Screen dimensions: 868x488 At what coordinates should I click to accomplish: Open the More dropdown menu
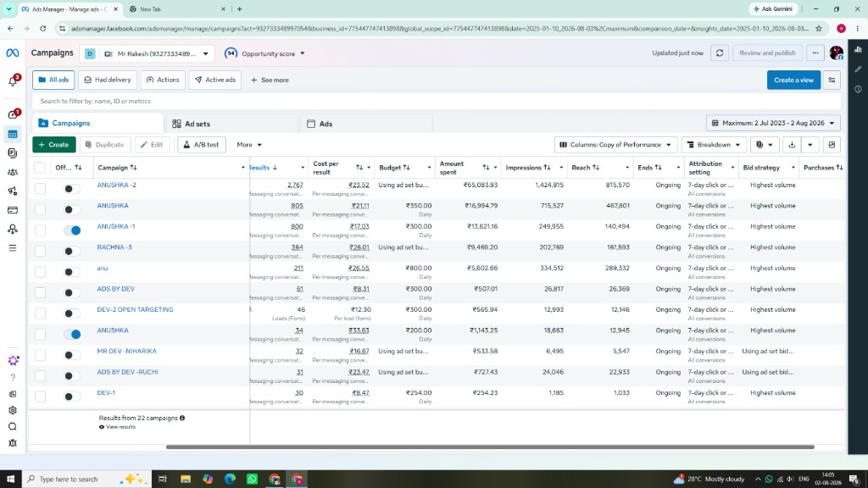(x=249, y=145)
